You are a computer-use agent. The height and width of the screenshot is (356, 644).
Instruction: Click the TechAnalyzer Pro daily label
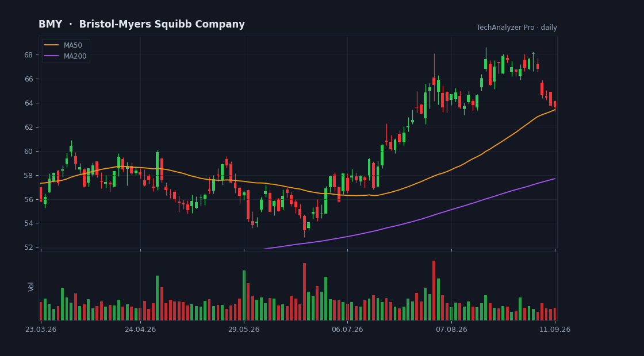[517, 28]
